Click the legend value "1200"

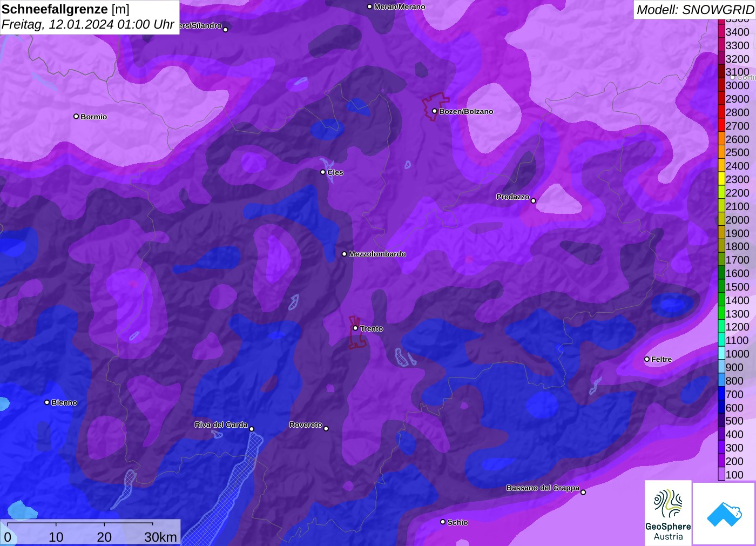[x=738, y=327]
